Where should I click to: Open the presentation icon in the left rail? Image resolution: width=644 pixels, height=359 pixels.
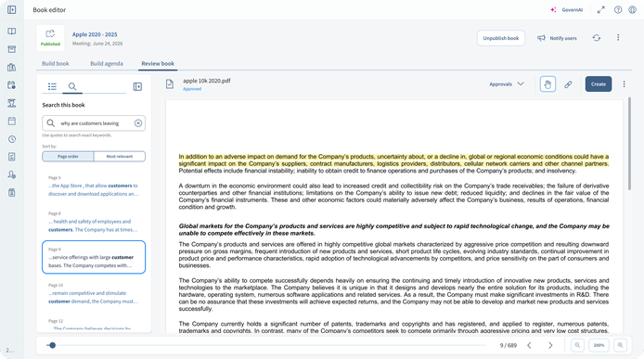pos(12,103)
